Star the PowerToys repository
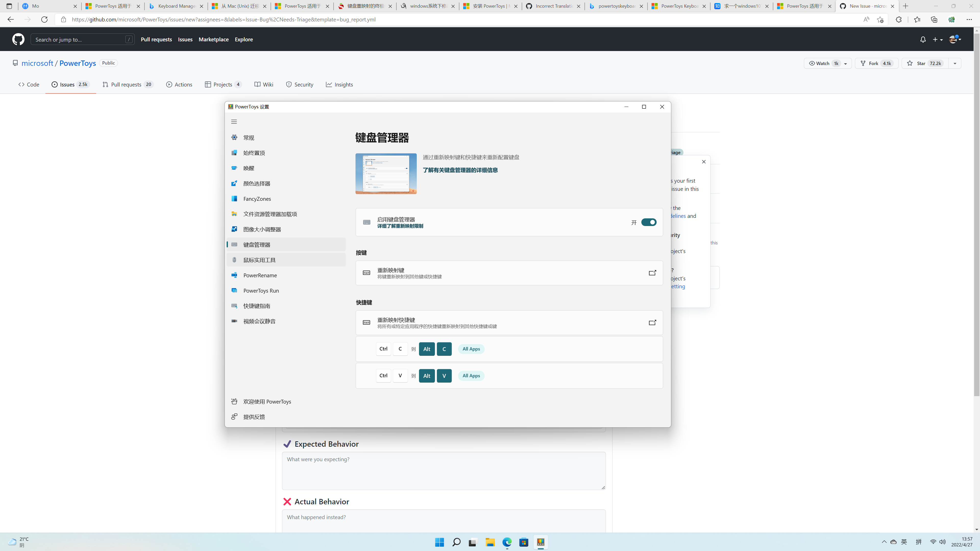Screen dimensions: 980x551 pos(925,63)
